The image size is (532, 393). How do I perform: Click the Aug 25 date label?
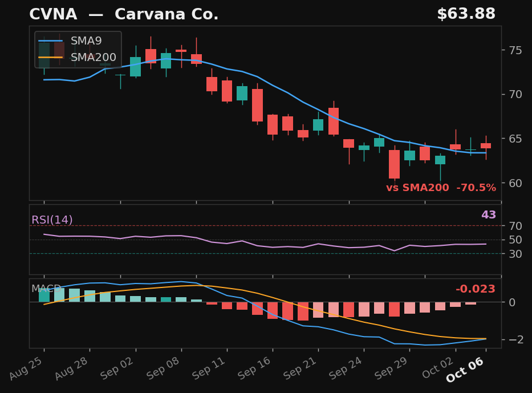coord(26,368)
